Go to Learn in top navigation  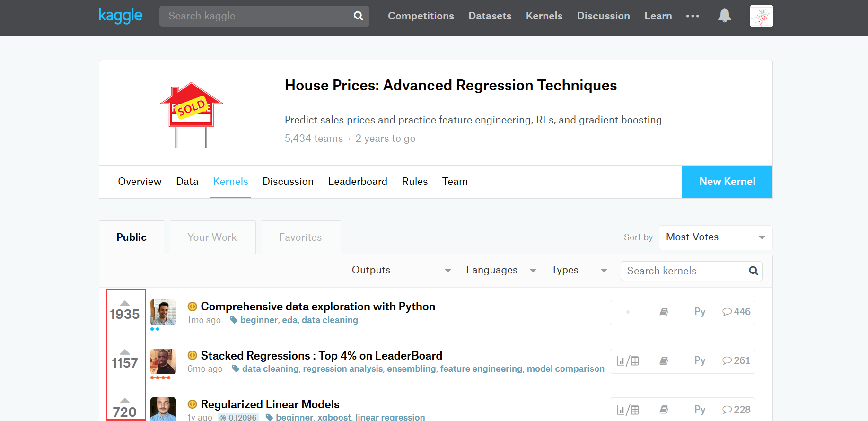658,16
